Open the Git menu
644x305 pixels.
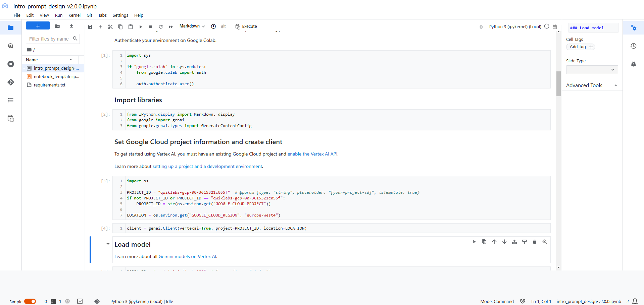point(90,15)
